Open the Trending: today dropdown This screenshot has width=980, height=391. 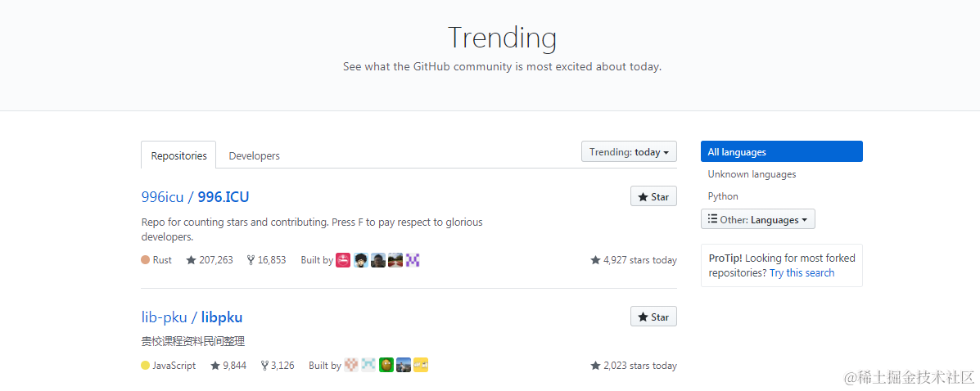click(629, 152)
